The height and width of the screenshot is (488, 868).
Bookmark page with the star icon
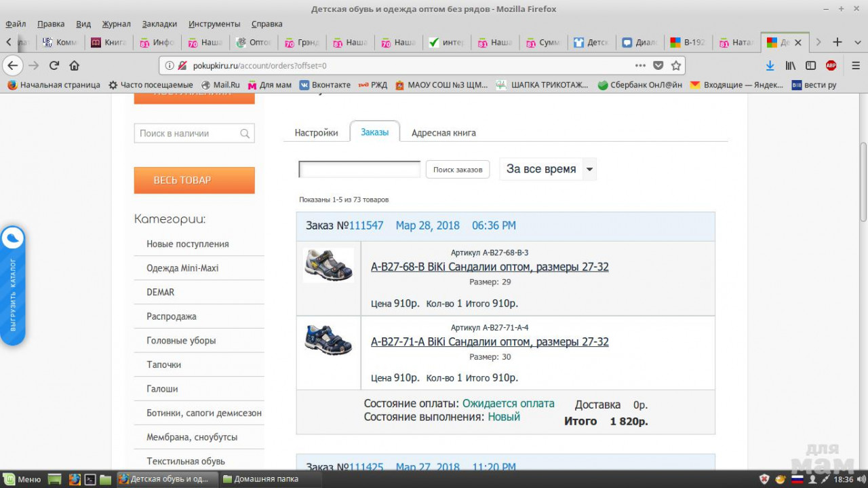[675, 66]
